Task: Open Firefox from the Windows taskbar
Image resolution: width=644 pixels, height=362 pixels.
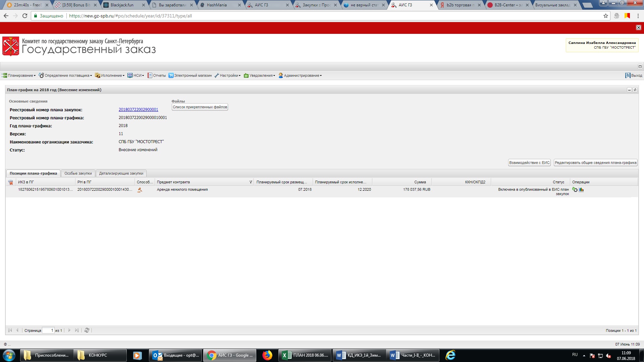Action: click(267, 355)
